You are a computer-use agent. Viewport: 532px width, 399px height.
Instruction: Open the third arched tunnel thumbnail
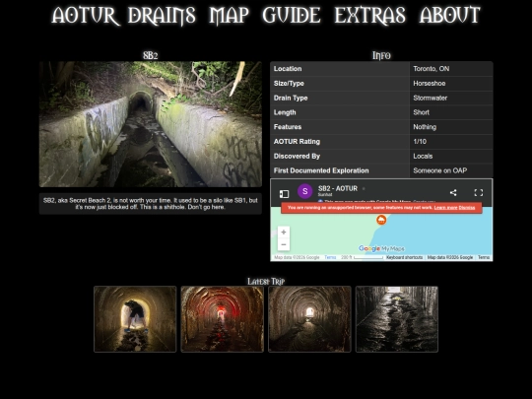point(309,319)
